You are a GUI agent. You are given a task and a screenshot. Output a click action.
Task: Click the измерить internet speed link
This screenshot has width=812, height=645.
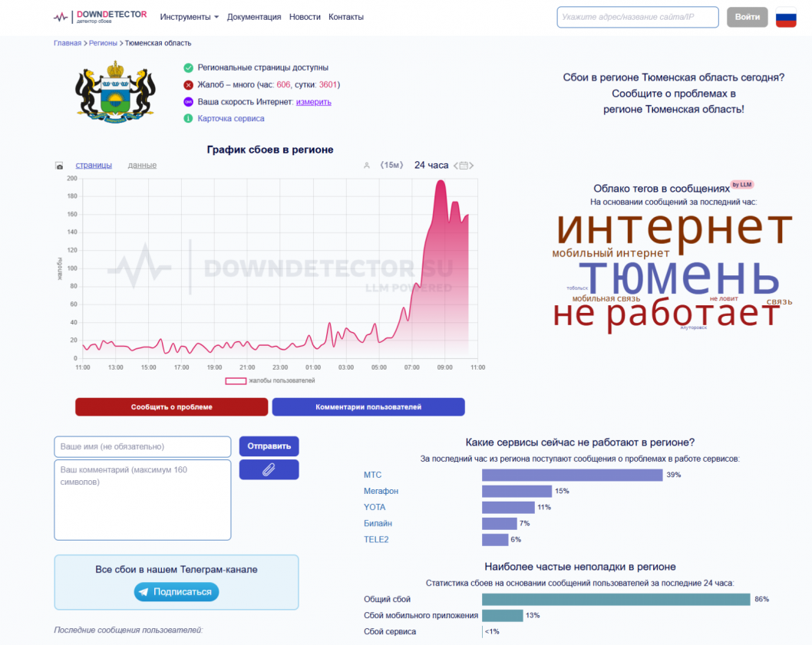point(314,102)
